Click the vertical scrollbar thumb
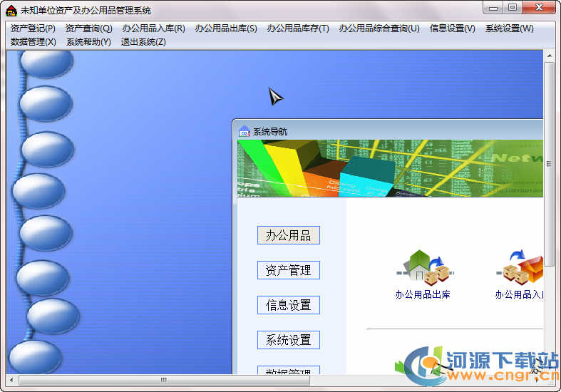Image resolution: width=561 pixels, height=392 pixels. (x=549, y=164)
